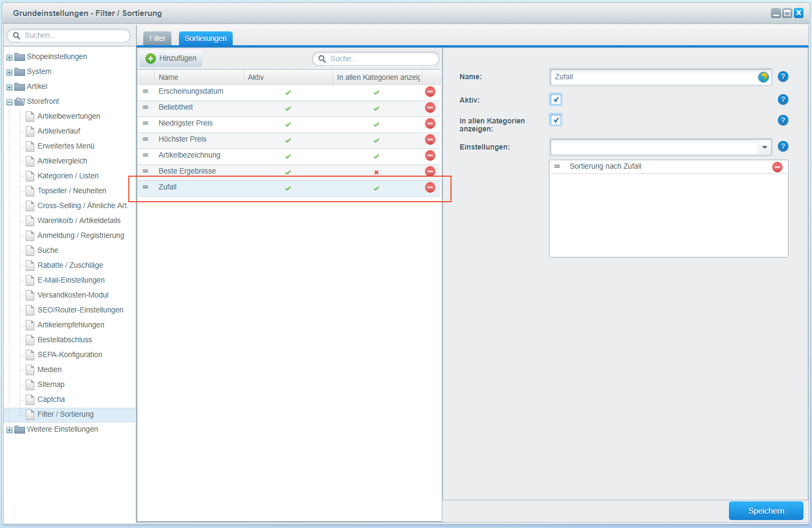812x528 pixels.
Task: Grab the drag handle of Erscheinungsdatum row
Action: coord(145,92)
